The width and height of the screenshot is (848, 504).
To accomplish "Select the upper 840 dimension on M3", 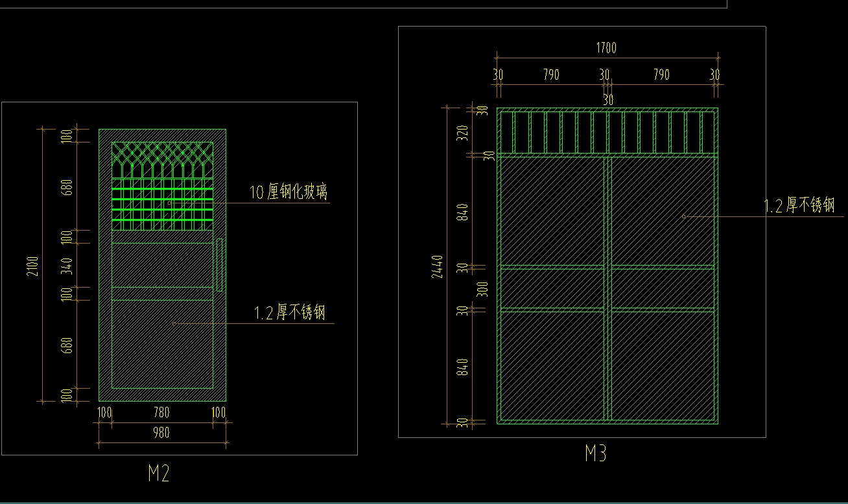I will 462,212.
